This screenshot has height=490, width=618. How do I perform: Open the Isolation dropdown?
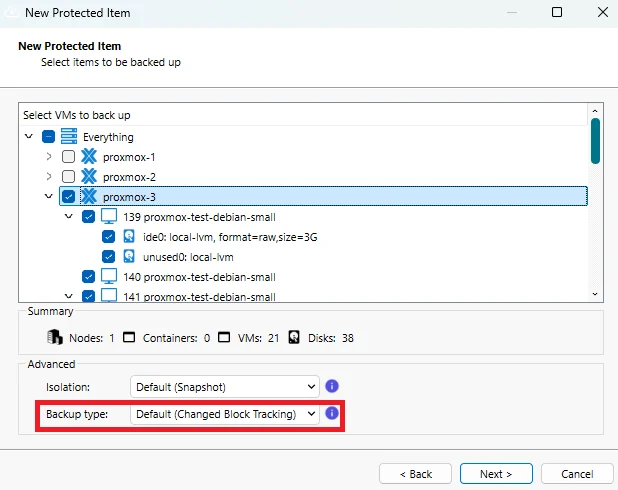[x=224, y=386]
